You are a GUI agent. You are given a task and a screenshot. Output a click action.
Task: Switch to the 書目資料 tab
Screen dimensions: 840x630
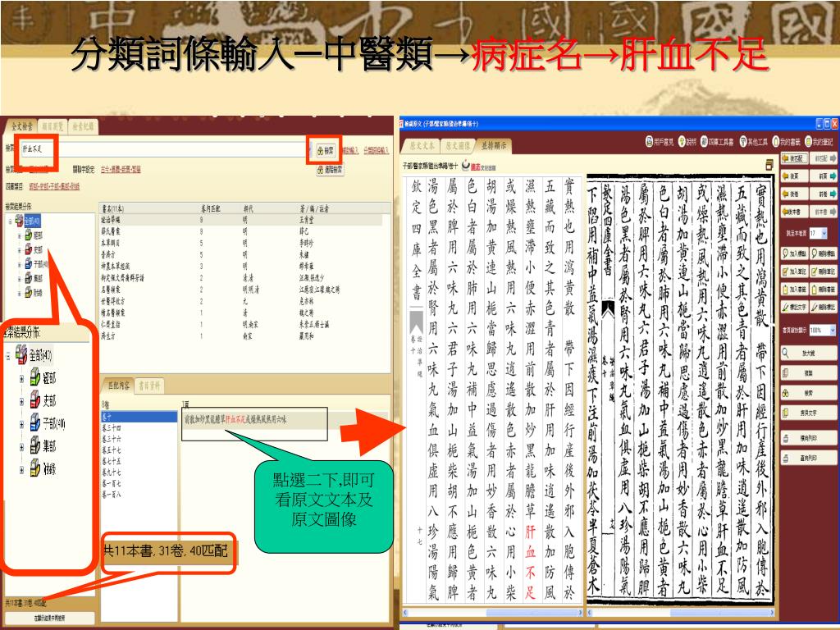149,386
